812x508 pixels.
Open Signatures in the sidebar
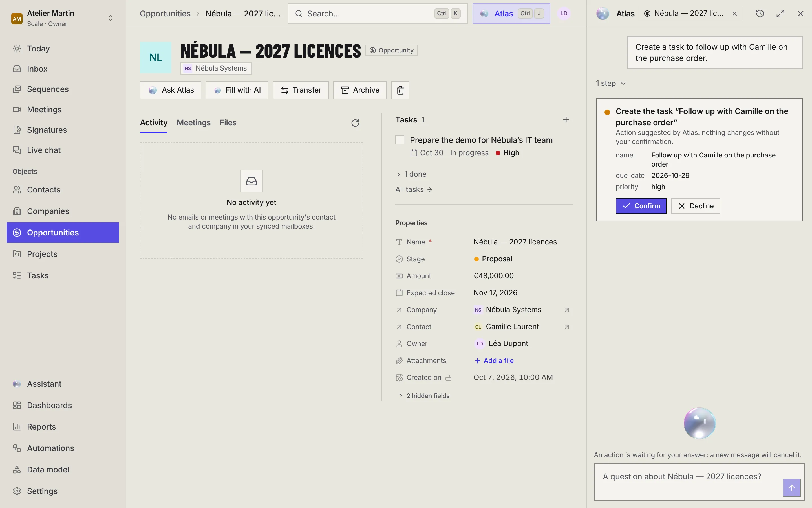pos(63,130)
